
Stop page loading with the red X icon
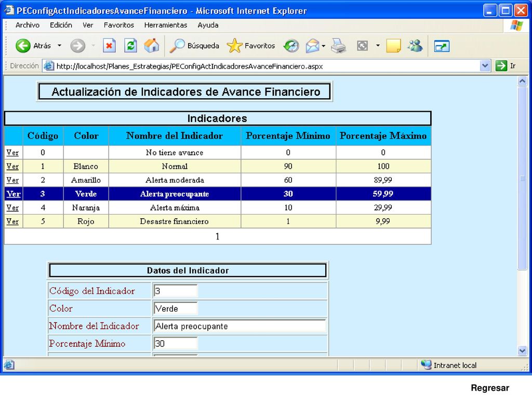point(109,46)
